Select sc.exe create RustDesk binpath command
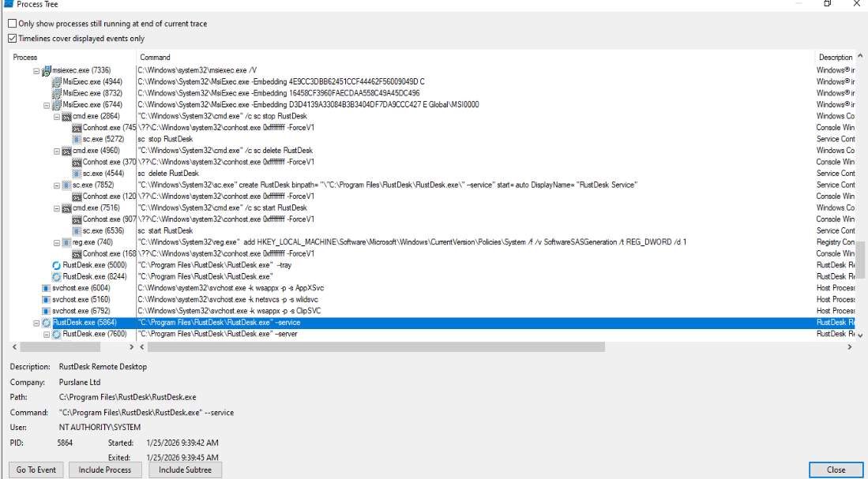This screenshot has height=479, width=868. pyautogui.click(x=388, y=185)
